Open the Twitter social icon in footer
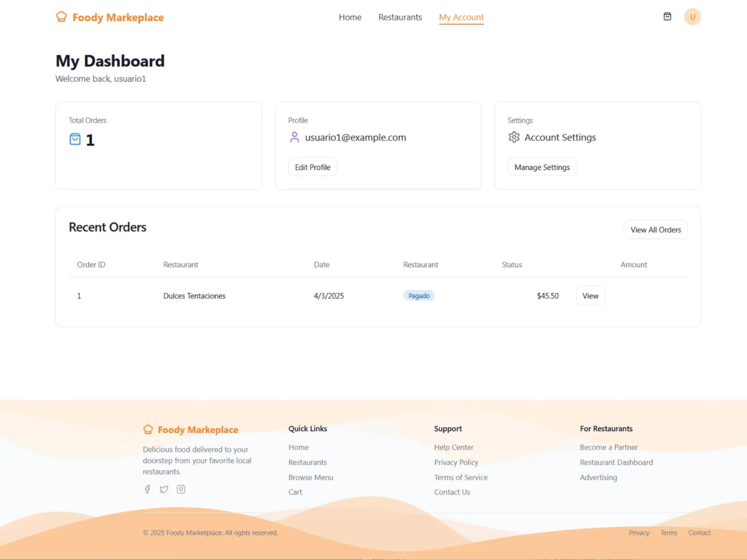Screen dimensions: 747x560 point(164,489)
